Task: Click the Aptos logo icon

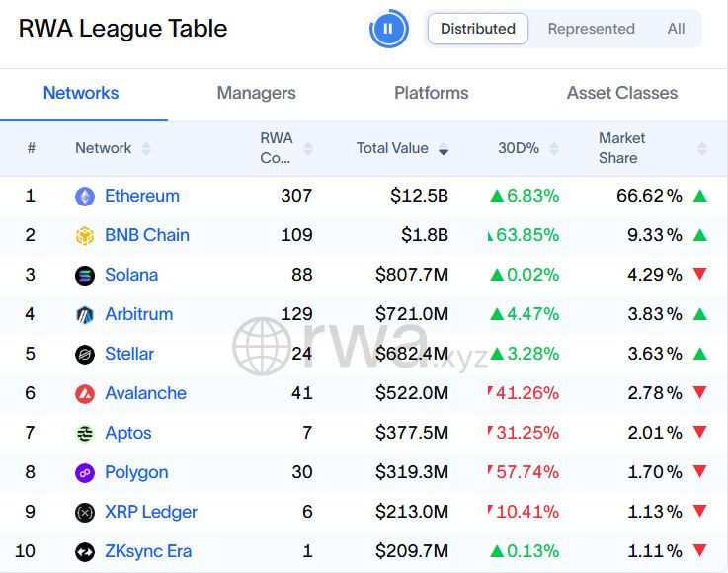Action: click(x=85, y=434)
